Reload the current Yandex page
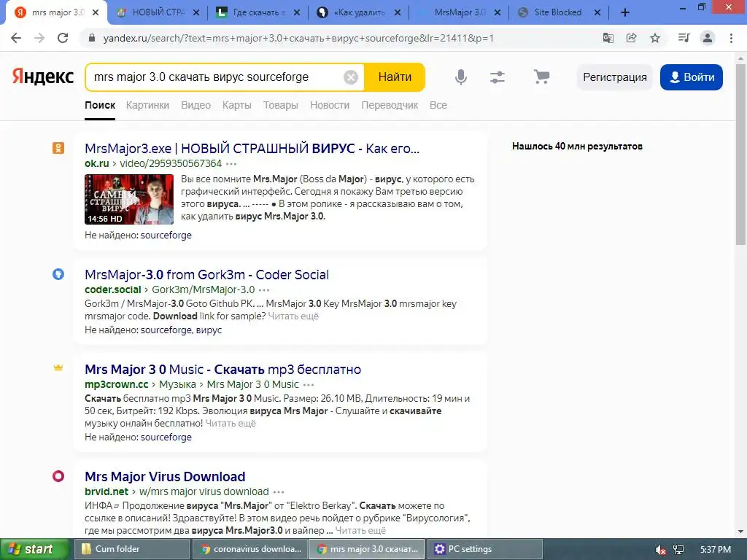 pos(63,38)
